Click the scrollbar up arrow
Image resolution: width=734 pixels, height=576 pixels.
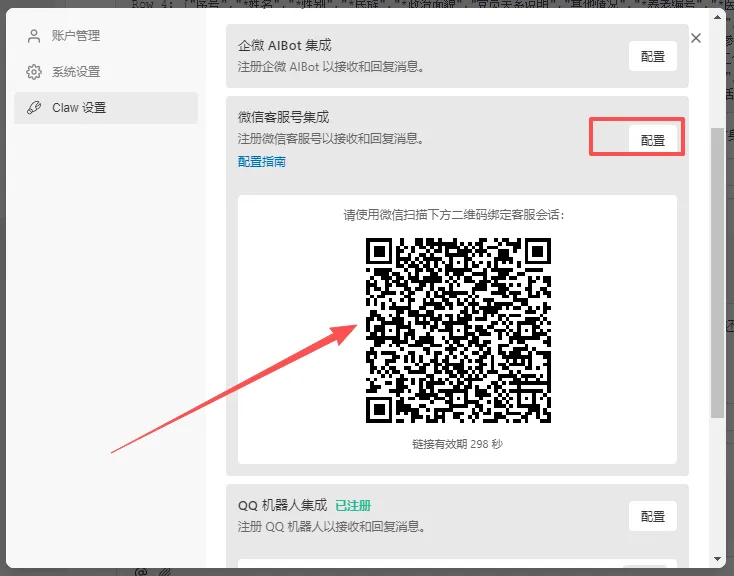pyautogui.click(x=717, y=18)
